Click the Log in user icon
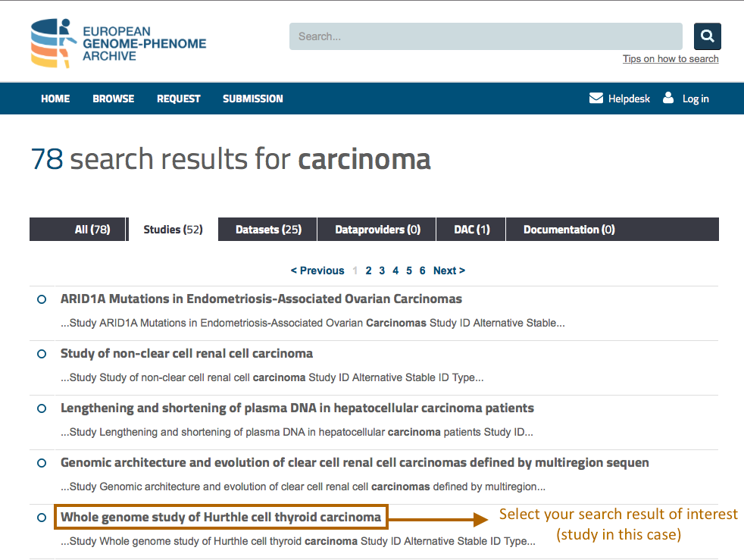Screen dimensions: 744x560 click(x=668, y=98)
